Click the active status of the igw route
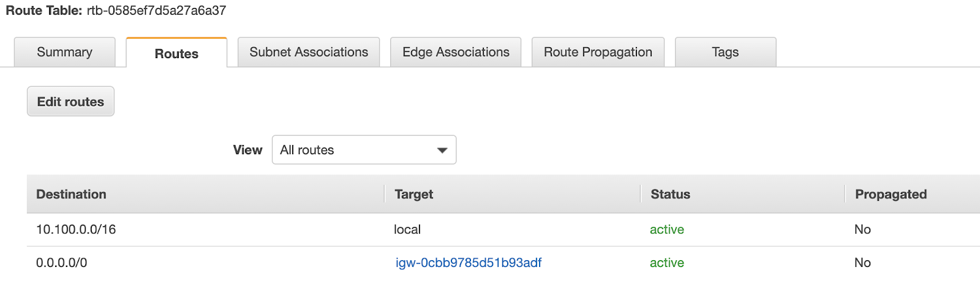The image size is (980, 292). pyautogui.click(x=667, y=263)
